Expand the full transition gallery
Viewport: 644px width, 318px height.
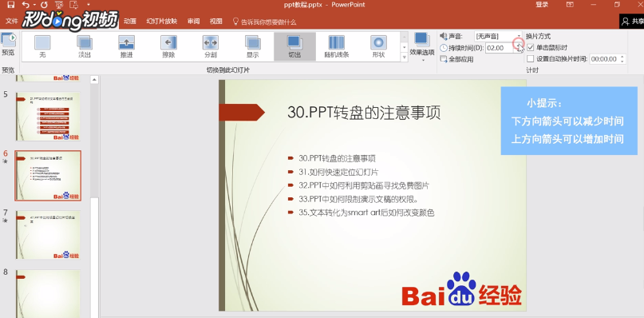click(x=404, y=58)
